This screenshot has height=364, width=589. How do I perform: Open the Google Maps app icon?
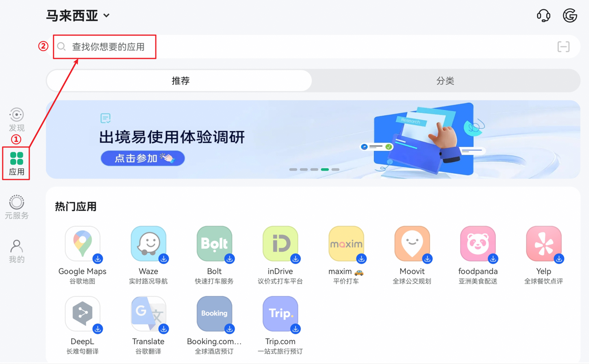pyautogui.click(x=82, y=243)
